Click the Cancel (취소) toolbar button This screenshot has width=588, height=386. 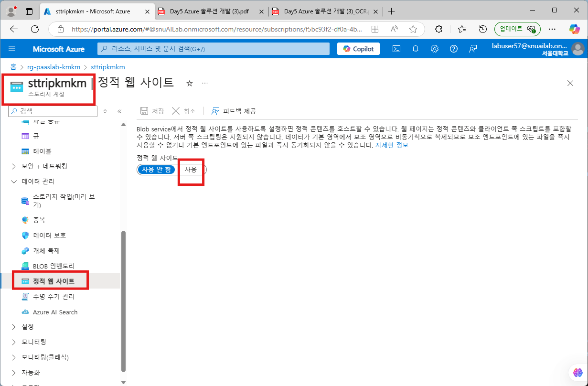coord(184,111)
